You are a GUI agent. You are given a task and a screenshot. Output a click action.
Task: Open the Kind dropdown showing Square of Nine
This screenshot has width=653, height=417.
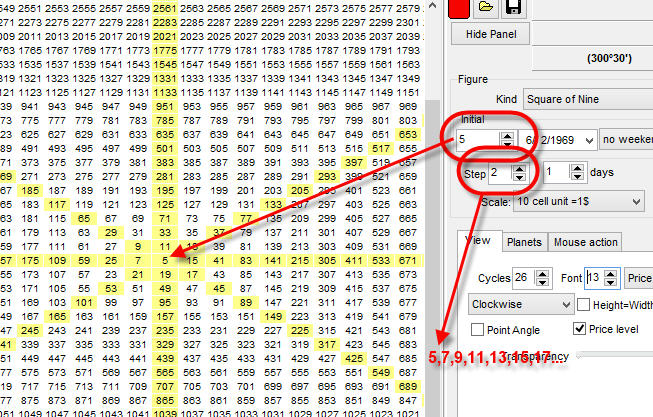tap(587, 99)
